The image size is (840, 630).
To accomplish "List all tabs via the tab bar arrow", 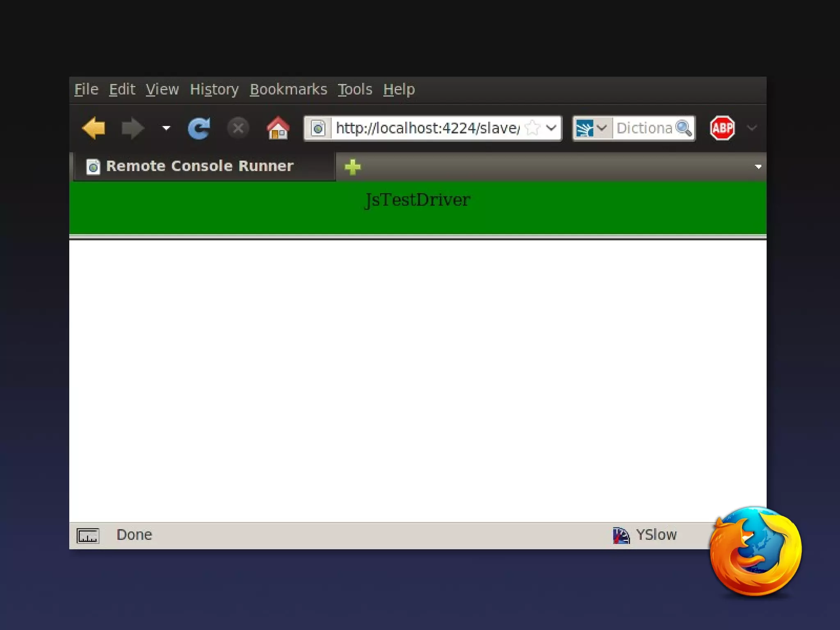I will coord(758,167).
